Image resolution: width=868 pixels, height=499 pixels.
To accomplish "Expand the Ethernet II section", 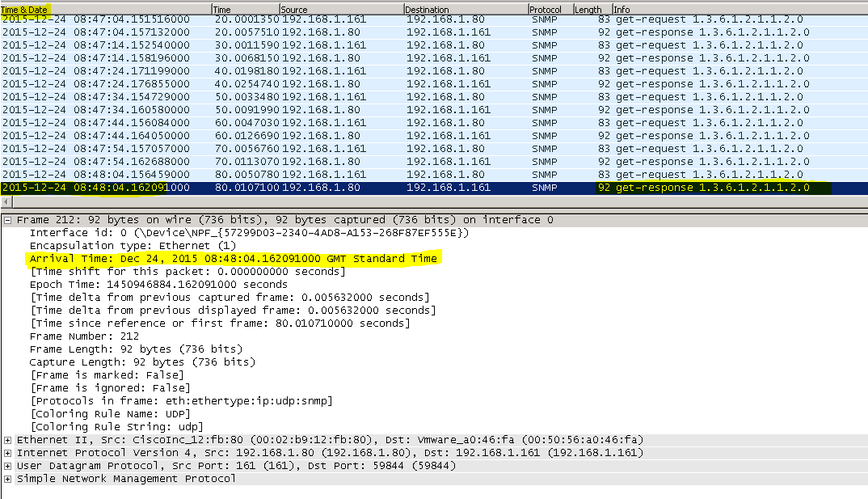I will click(x=8, y=440).
